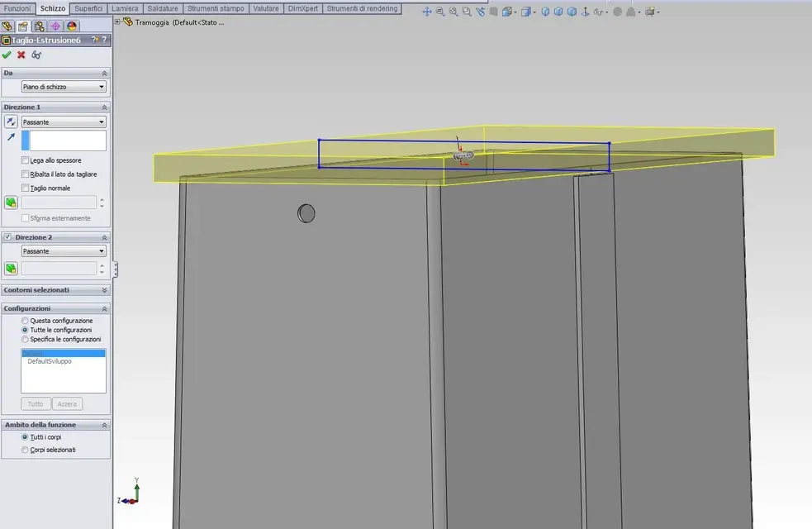Choose Corpi selezionati radio button

[x=25, y=450]
